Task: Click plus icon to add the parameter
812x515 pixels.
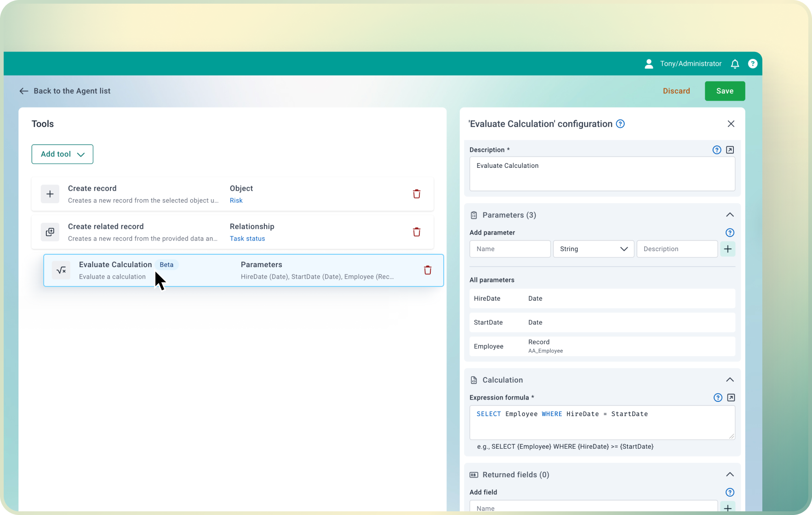Action: point(727,249)
